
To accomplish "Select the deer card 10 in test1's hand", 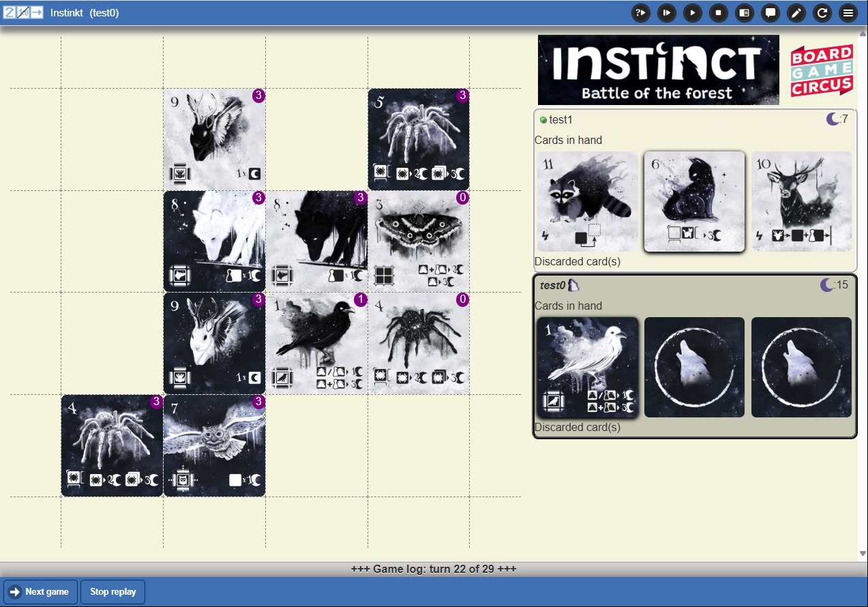I will (801, 201).
